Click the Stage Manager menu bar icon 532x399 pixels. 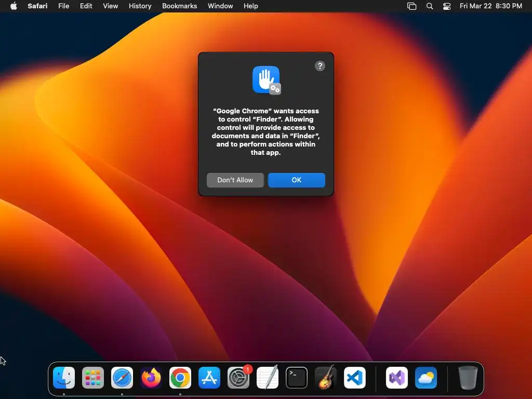click(x=411, y=6)
